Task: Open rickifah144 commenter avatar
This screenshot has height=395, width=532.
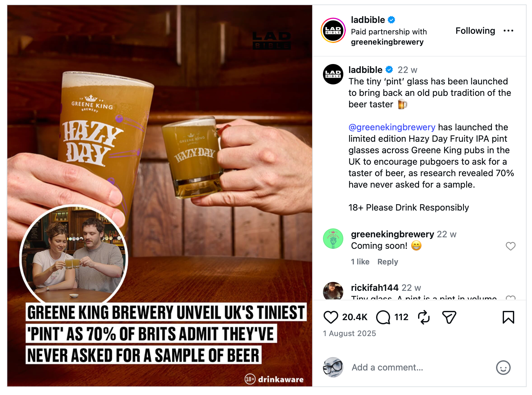Action: point(333,291)
